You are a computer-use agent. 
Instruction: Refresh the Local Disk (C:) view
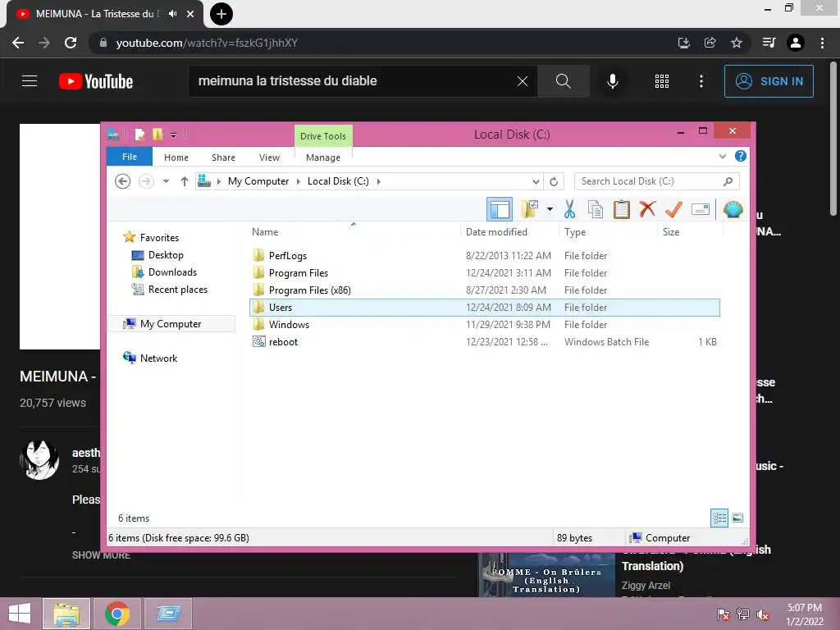coord(554,181)
